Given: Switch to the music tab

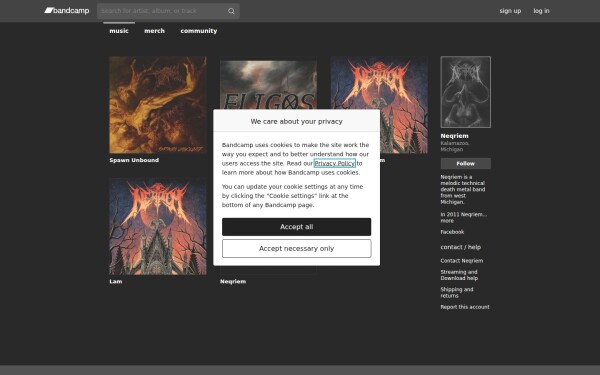Looking at the screenshot, I should 119,31.
